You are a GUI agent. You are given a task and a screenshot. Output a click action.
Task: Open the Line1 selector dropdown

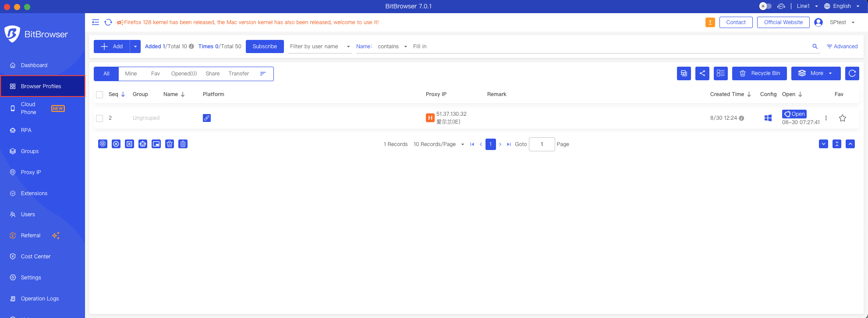807,6
